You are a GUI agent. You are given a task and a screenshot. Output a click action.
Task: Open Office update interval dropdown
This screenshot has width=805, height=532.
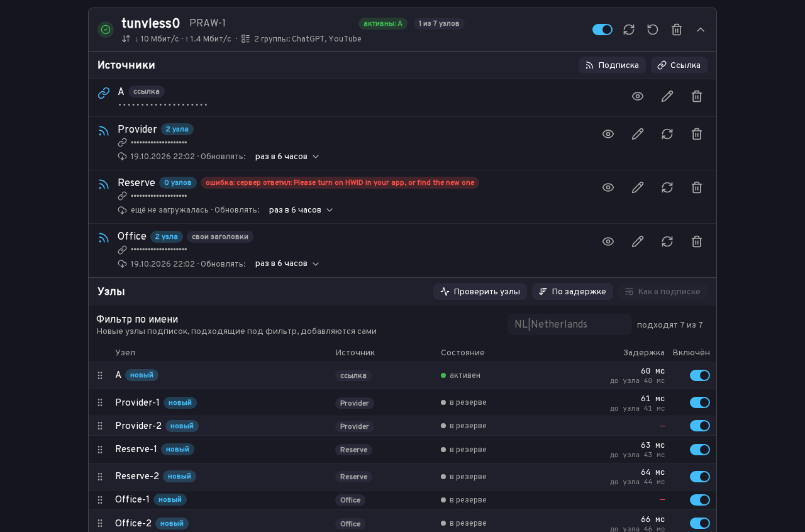287,263
